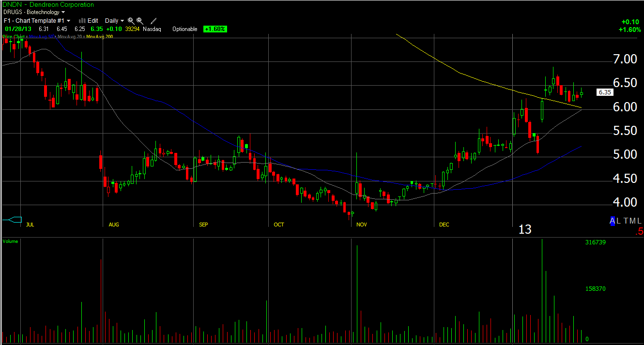This screenshot has width=644, height=345.
Task: Click the 5.00 price axis label
Action: (624, 155)
